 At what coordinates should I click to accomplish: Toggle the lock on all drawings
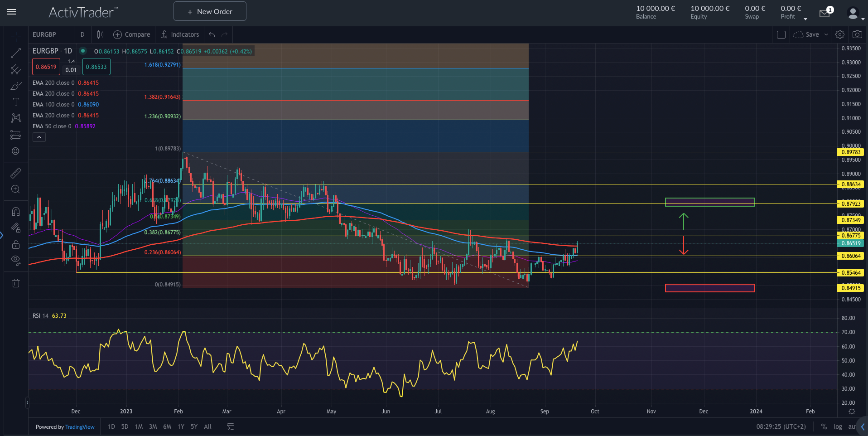click(16, 244)
